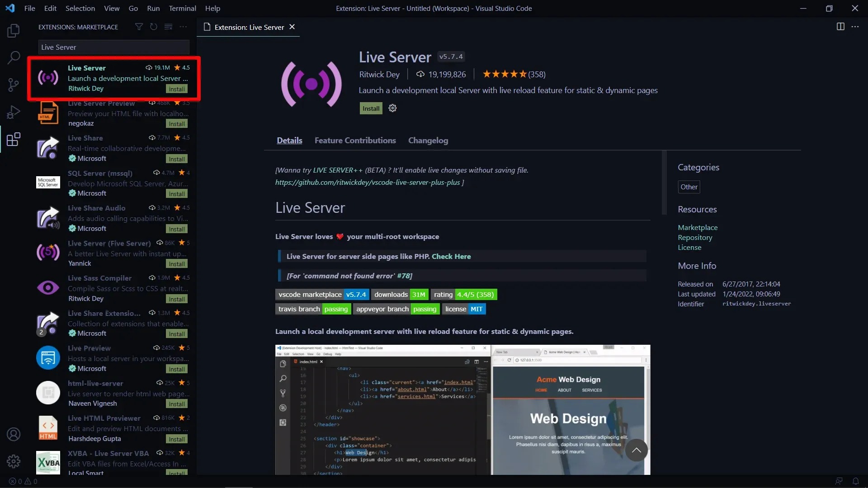Install the Live Server extension
Screen dimensions: 868x488
coord(370,108)
